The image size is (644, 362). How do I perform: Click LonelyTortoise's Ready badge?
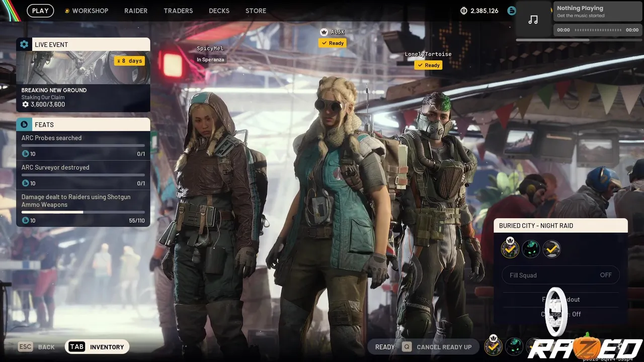[428, 65]
